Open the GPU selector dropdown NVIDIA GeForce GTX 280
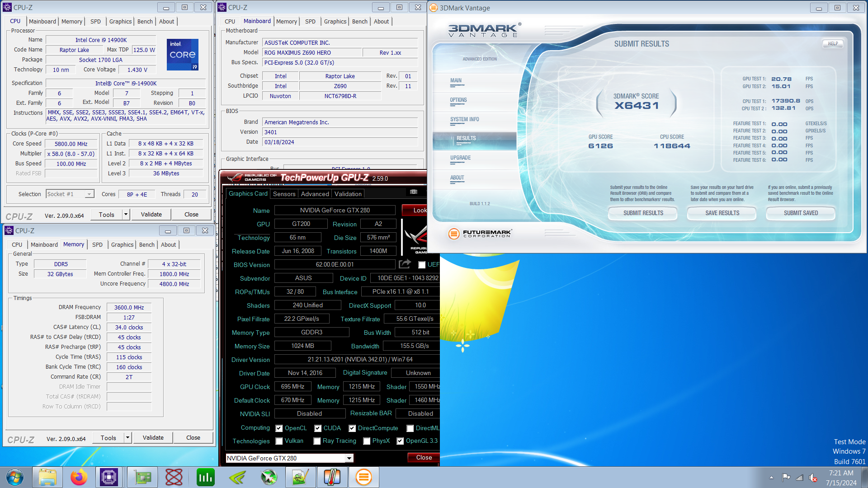This screenshot has height=488, width=868. click(x=289, y=458)
